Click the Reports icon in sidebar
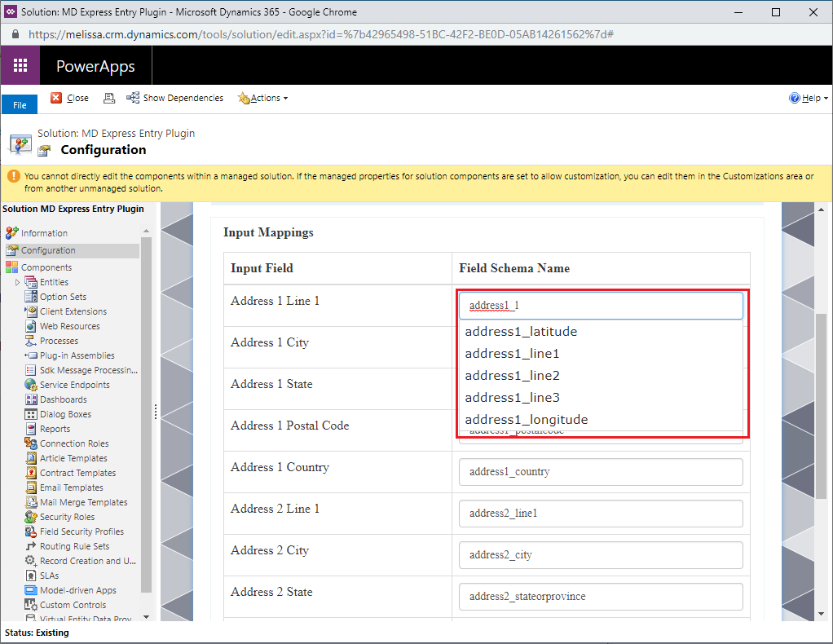This screenshot has width=833, height=644. 31,429
